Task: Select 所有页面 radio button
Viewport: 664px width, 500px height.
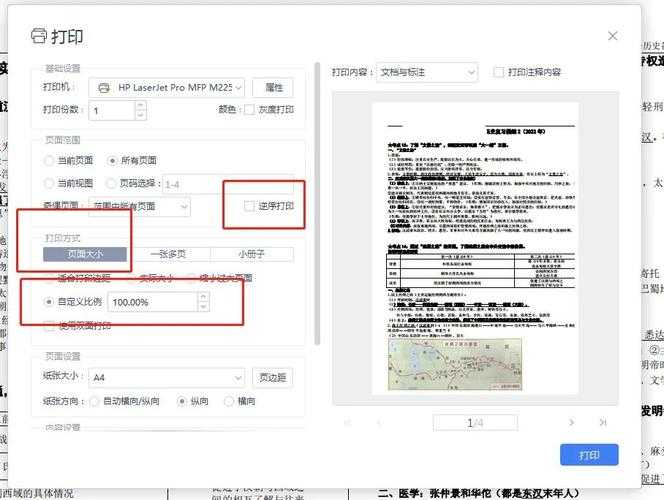Action: coord(112,160)
